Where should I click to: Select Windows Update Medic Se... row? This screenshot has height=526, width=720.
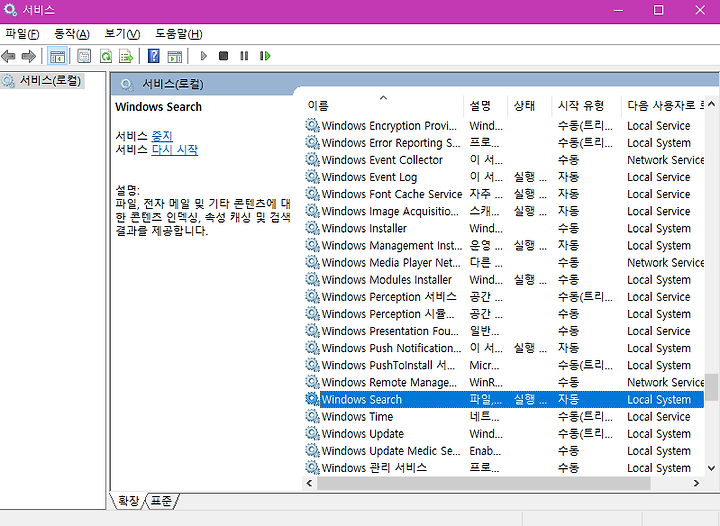[x=504, y=450]
